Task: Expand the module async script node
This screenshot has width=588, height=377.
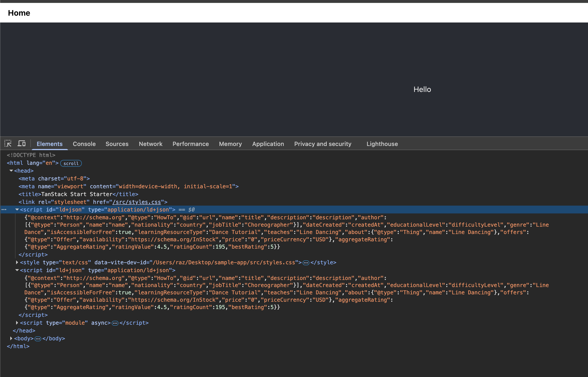Action: click(x=17, y=323)
